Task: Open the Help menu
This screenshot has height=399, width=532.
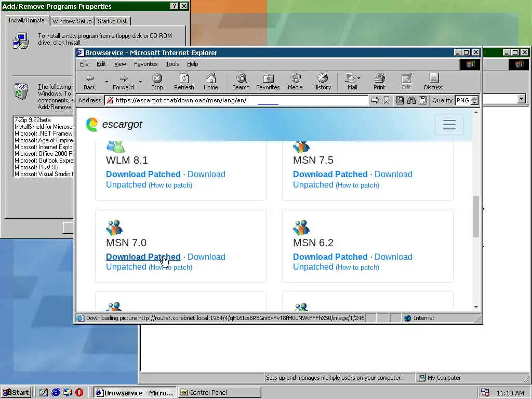Action: coord(192,64)
